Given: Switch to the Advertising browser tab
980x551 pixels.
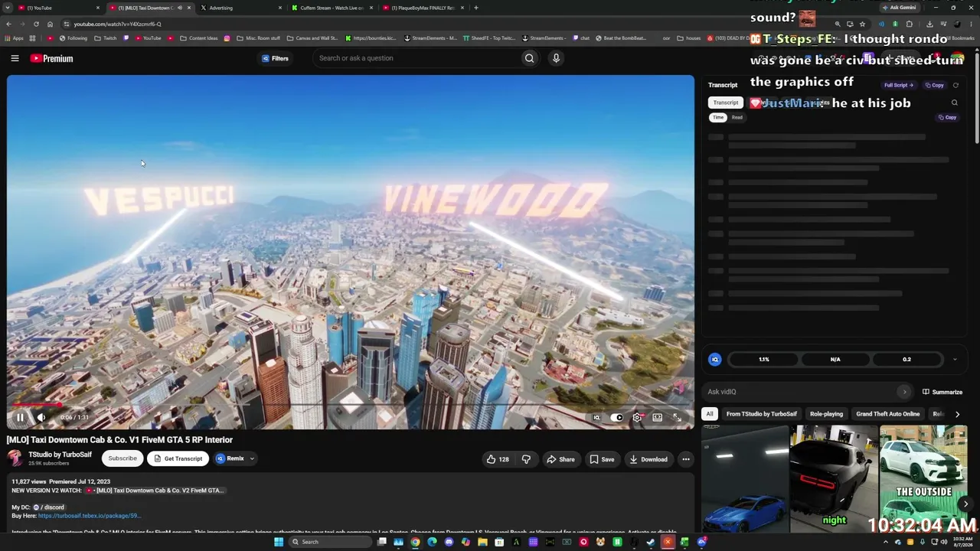Looking at the screenshot, I should 240,8.
